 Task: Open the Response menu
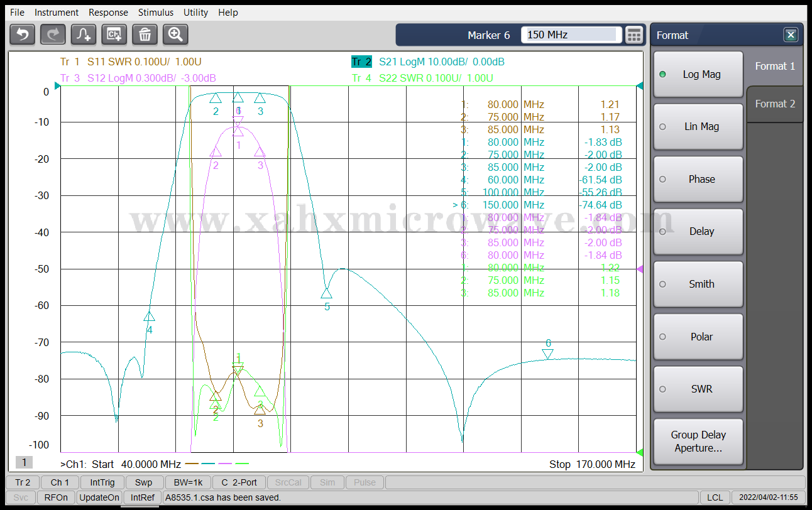click(108, 13)
